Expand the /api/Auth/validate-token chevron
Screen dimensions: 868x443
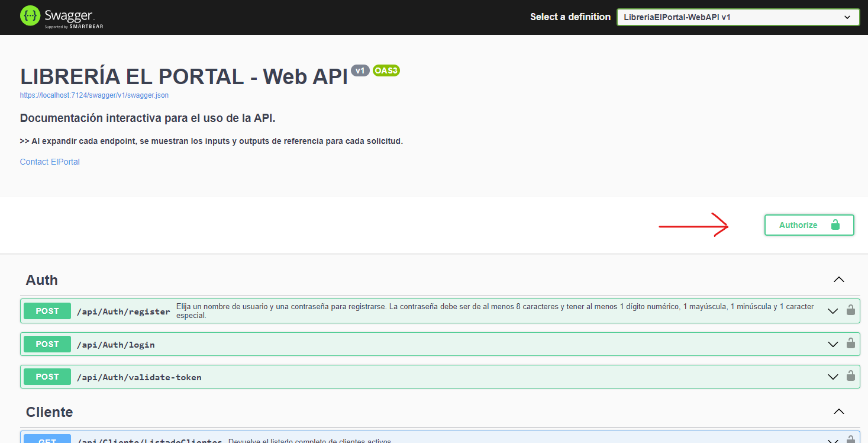coord(833,377)
